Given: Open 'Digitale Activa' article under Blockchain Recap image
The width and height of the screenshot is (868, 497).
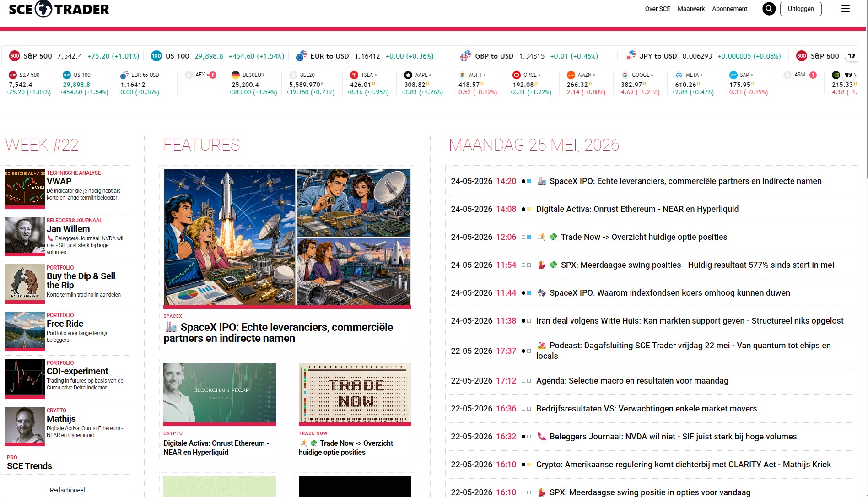Looking at the screenshot, I should click(216, 448).
